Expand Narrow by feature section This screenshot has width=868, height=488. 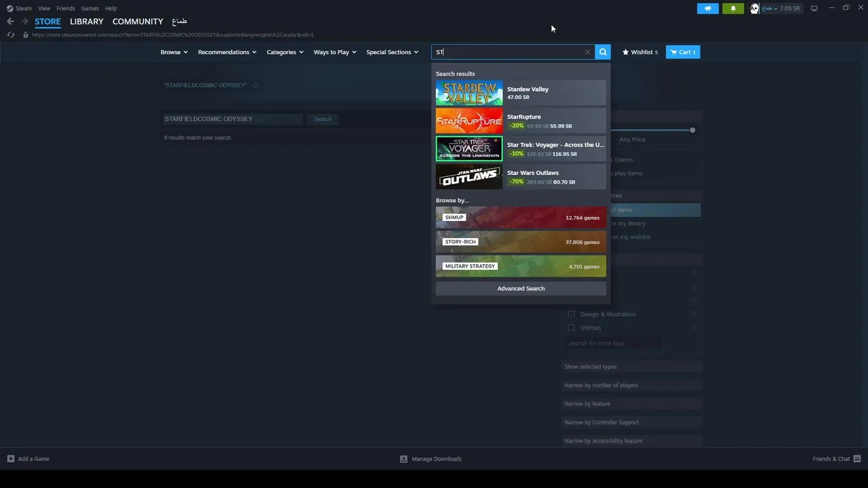[x=632, y=403]
